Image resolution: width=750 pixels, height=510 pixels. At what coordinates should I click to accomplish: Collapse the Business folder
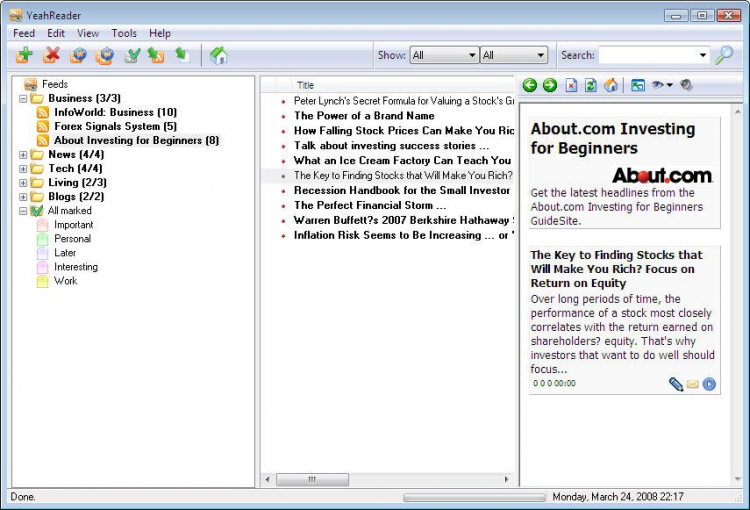pyautogui.click(x=22, y=99)
